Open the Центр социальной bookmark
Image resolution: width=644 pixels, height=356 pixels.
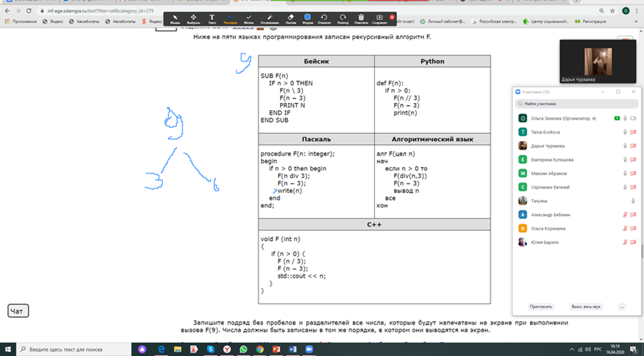[x=546, y=22]
